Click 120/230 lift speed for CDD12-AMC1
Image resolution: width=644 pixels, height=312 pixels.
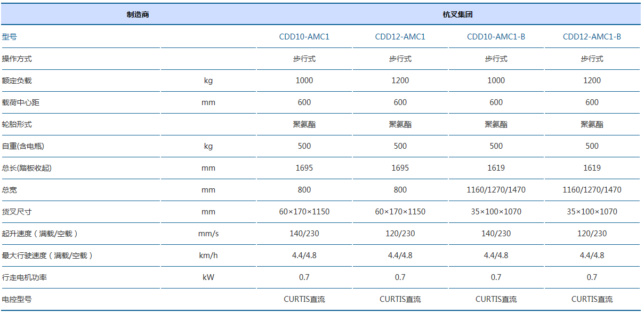coord(400,234)
